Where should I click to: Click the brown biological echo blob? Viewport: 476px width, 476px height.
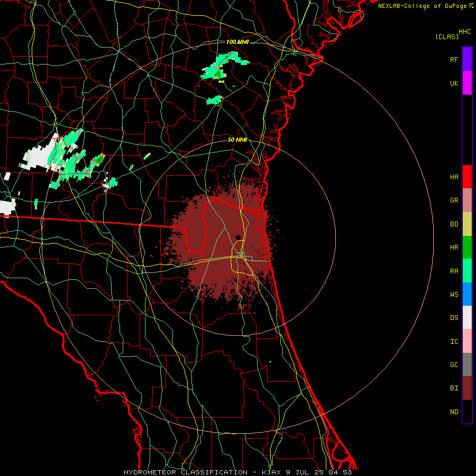coord(222,243)
